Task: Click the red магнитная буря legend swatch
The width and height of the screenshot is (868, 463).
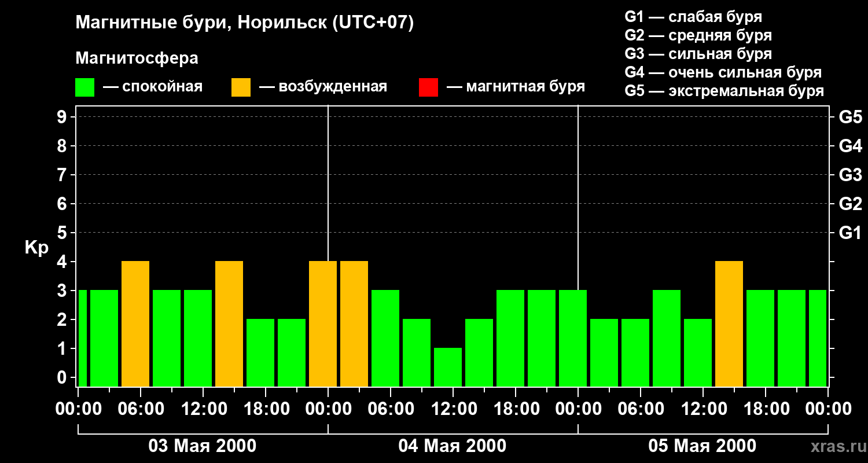Action: (x=428, y=87)
